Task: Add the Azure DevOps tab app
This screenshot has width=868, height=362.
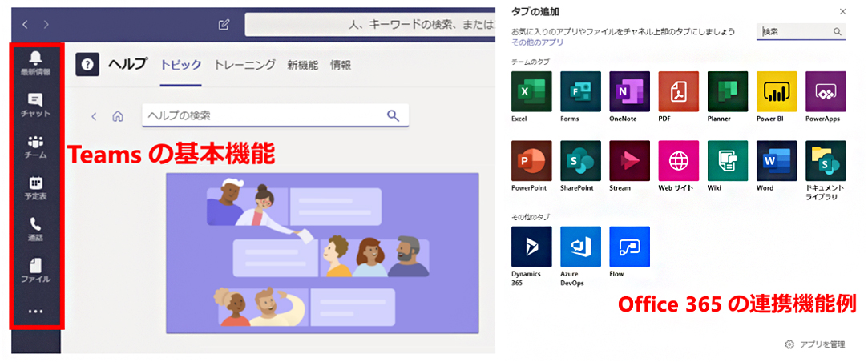Action: click(x=581, y=247)
